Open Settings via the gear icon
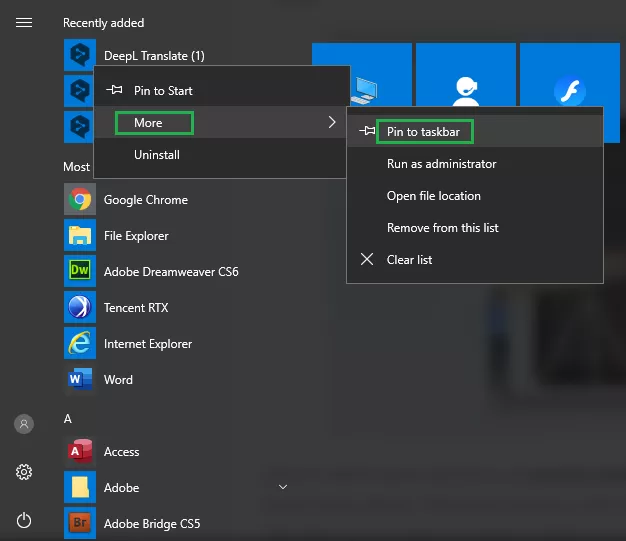 24,472
